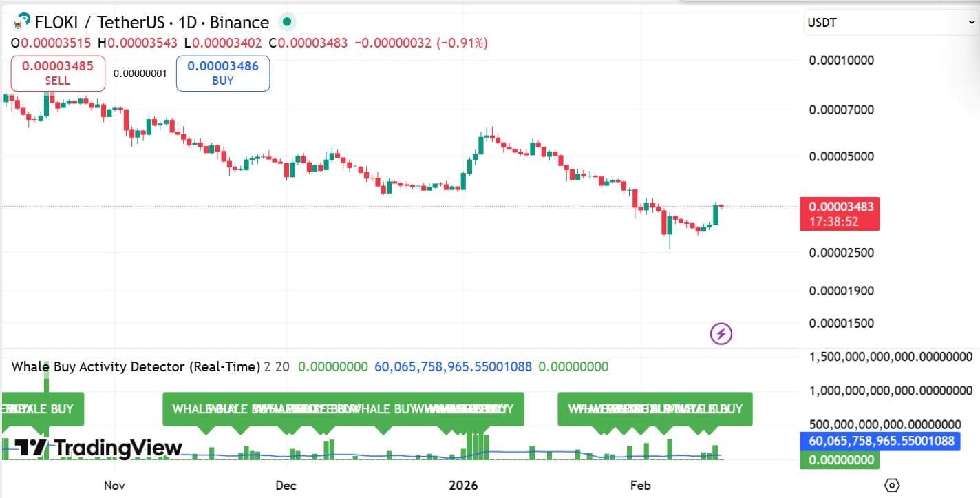Click the green market status dot

tap(286, 21)
